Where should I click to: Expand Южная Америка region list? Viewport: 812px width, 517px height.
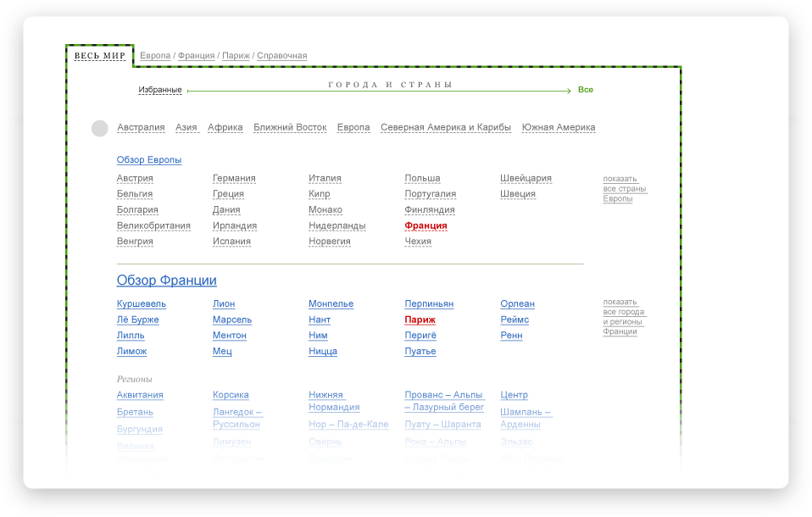[x=558, y=128]
